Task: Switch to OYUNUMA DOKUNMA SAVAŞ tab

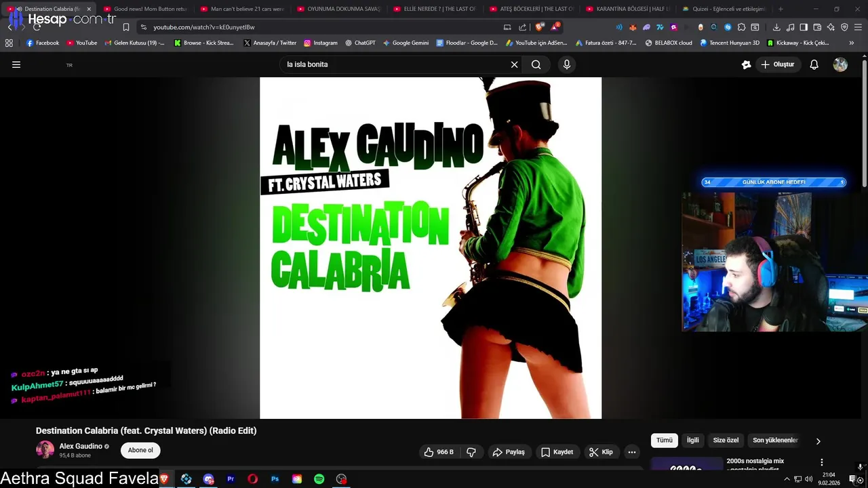Action: coord(339,9)
